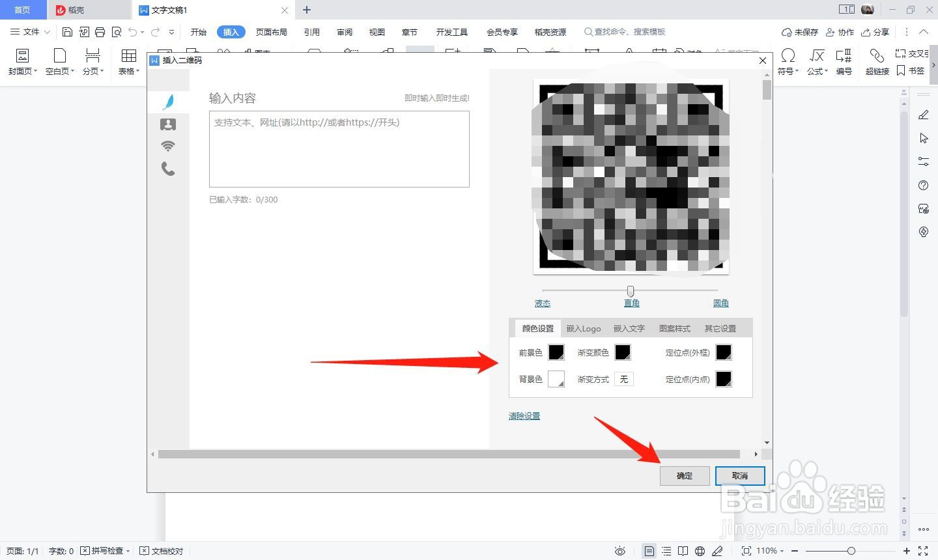Switch to web layout globe icon
This screenshot has width=938, height=560.
[x=700, y=551]
